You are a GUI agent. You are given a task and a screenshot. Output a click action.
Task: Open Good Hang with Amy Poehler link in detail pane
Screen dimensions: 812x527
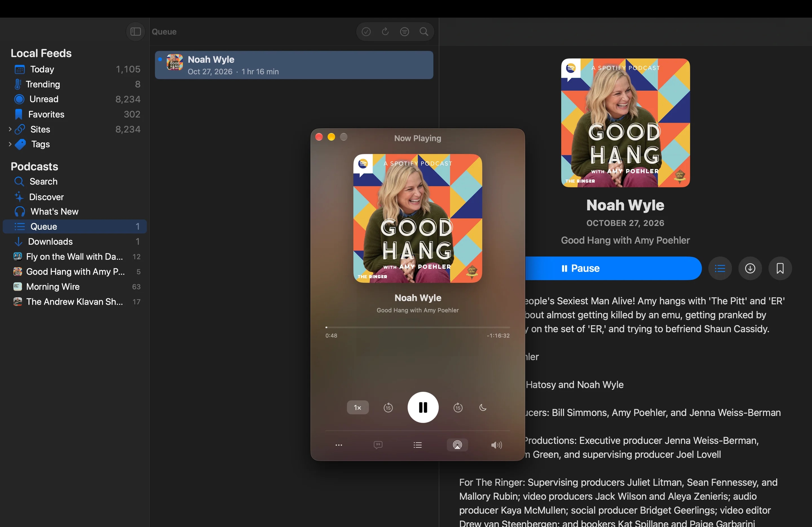(x=625, y=240)
